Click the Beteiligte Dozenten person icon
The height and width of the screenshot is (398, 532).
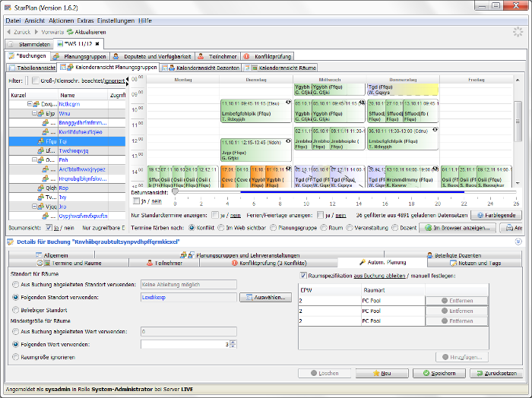(x=430, y=255)
